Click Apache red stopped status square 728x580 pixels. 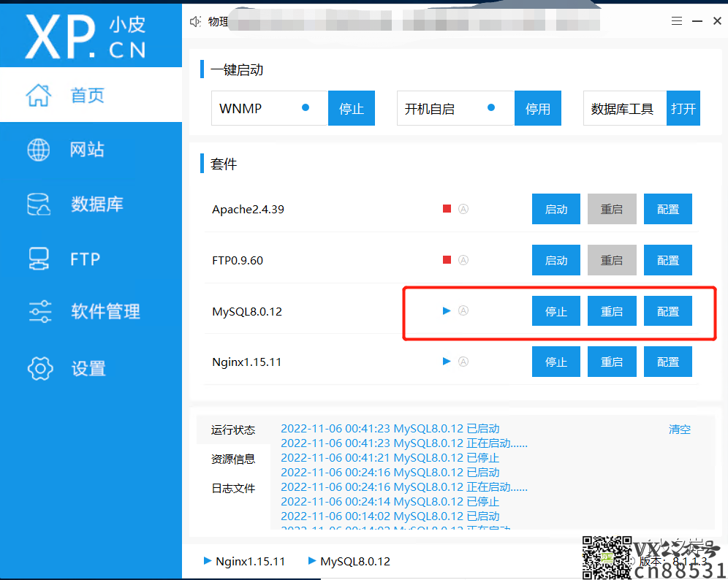point(447,209)
